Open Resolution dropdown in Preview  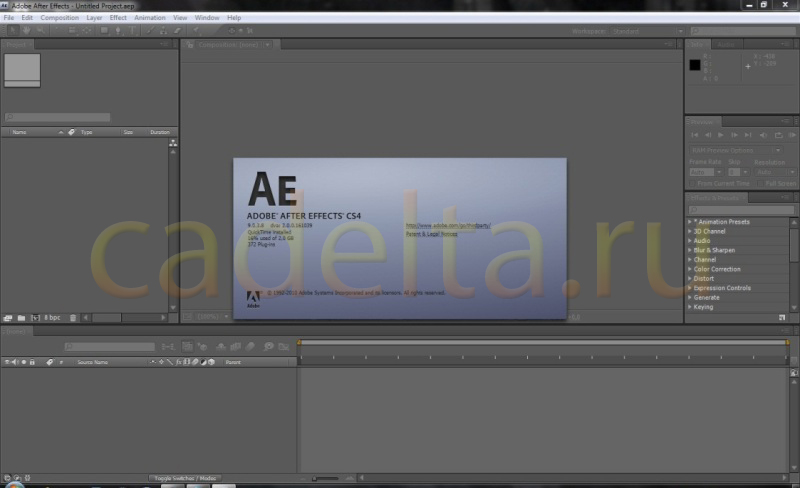pyautogui.click(x=774, y=173)
